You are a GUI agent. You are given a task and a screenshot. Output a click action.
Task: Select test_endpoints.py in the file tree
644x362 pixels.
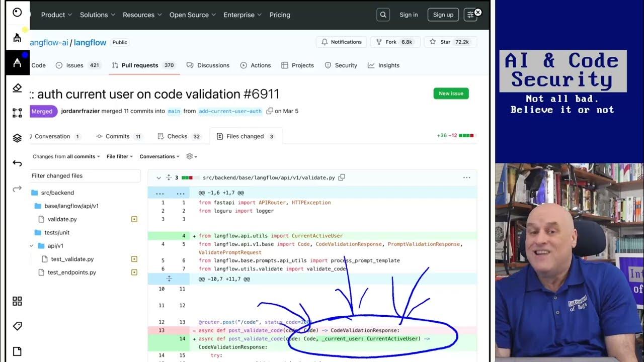71,272
